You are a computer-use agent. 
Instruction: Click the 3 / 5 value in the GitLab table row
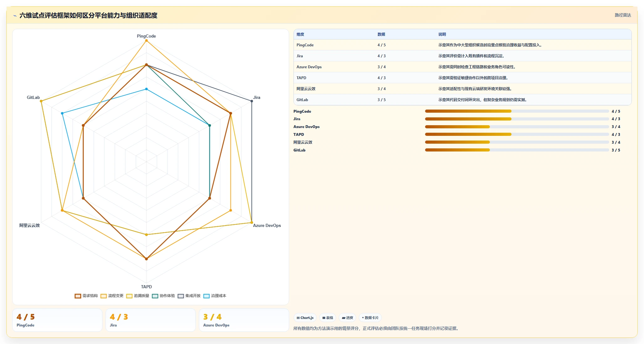382,100
